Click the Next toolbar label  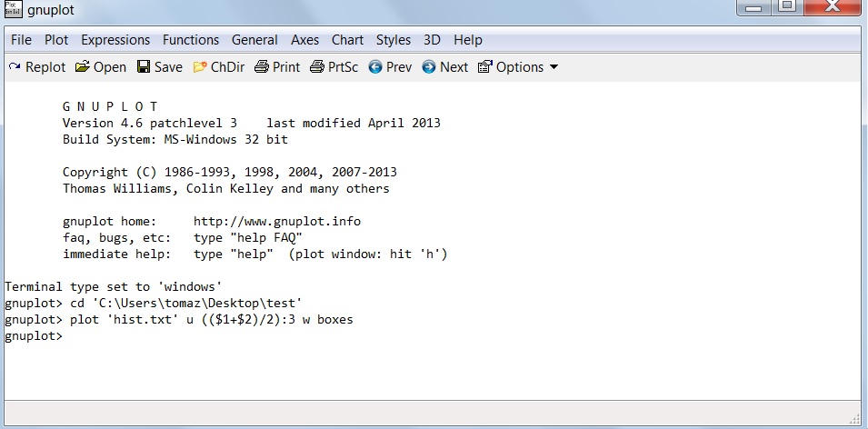tap(454, 67)
